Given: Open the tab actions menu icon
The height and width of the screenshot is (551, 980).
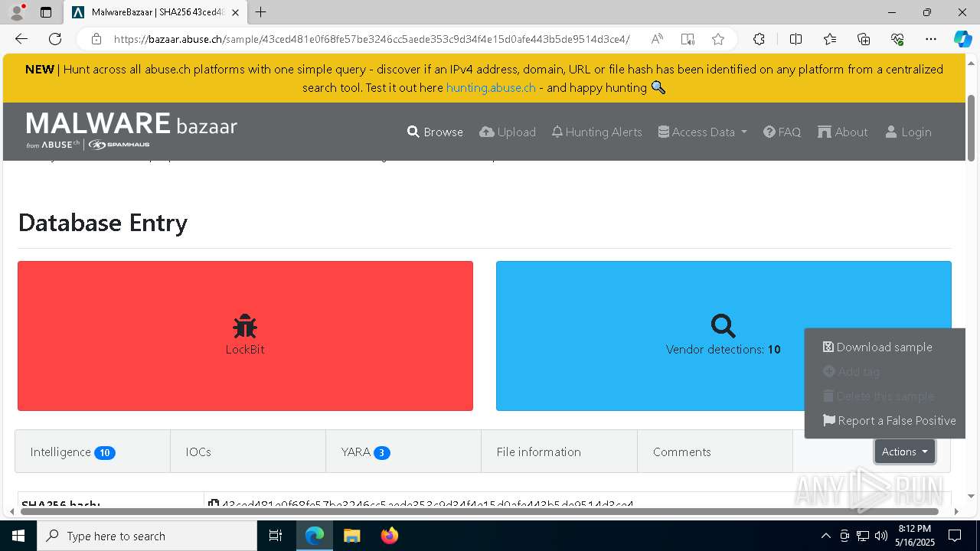Looking at the screenshot, I should point(46,12).
